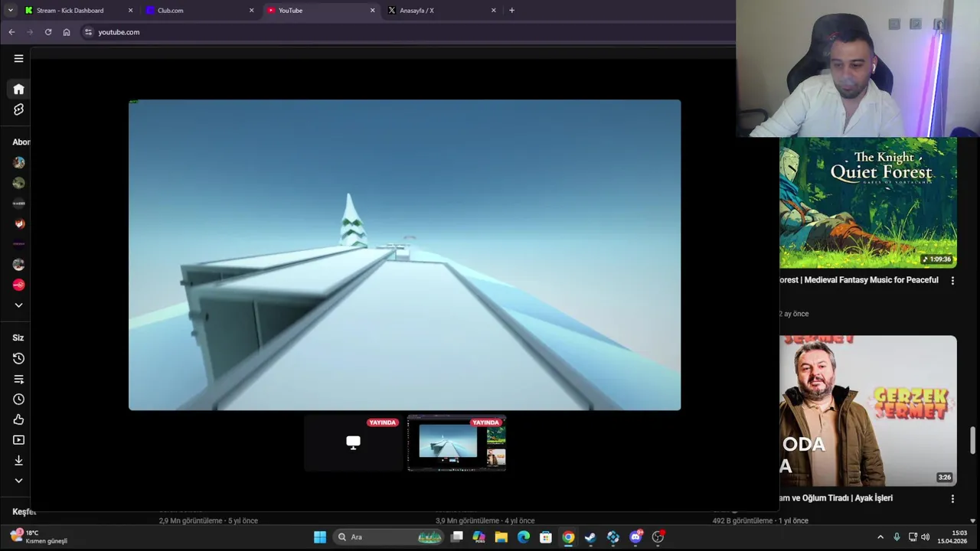Open Gerzek Şermet video thumbnail
This screenshot has height=551, width=980.
click(x=868, y=411)
